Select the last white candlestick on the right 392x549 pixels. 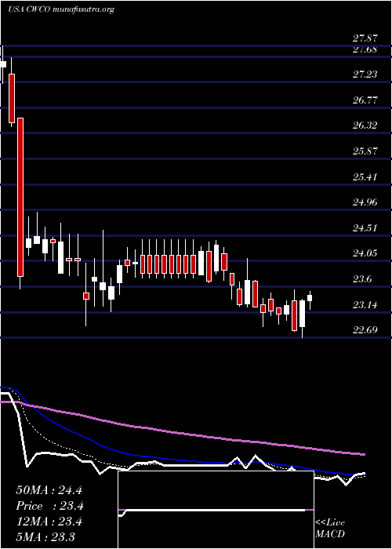310,298
